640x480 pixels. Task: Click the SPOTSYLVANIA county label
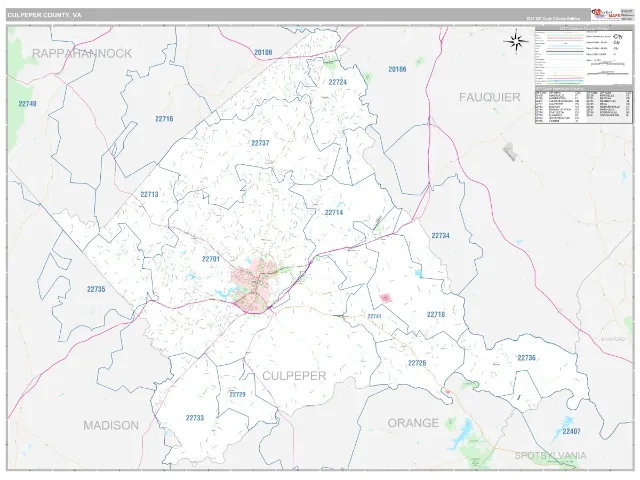(550, 456)
